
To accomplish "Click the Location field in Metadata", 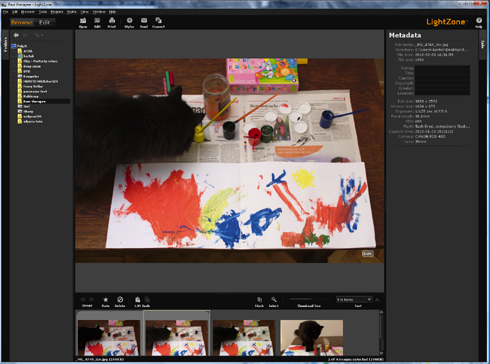I will click(x=442, y=93).
